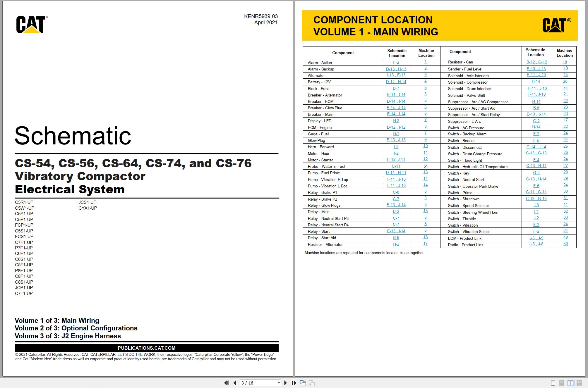Open Resistor - Can schematic location B-12, G-12
The image size is (588, 388).
(536, 62)
